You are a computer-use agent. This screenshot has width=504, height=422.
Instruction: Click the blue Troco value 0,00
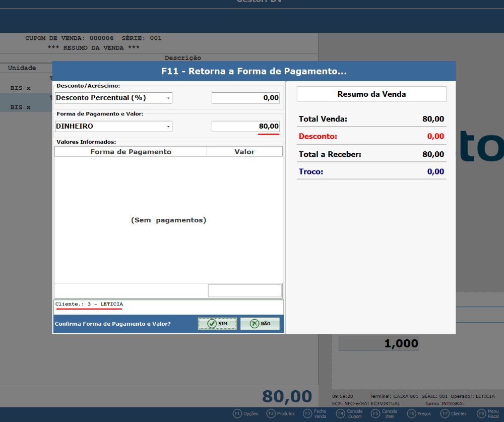[435, 172]
